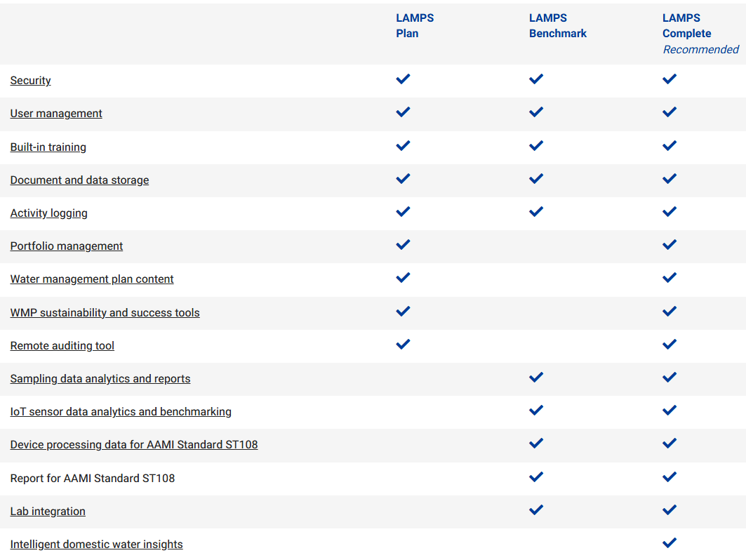Open the Security feature link

(x=30, y=81)
